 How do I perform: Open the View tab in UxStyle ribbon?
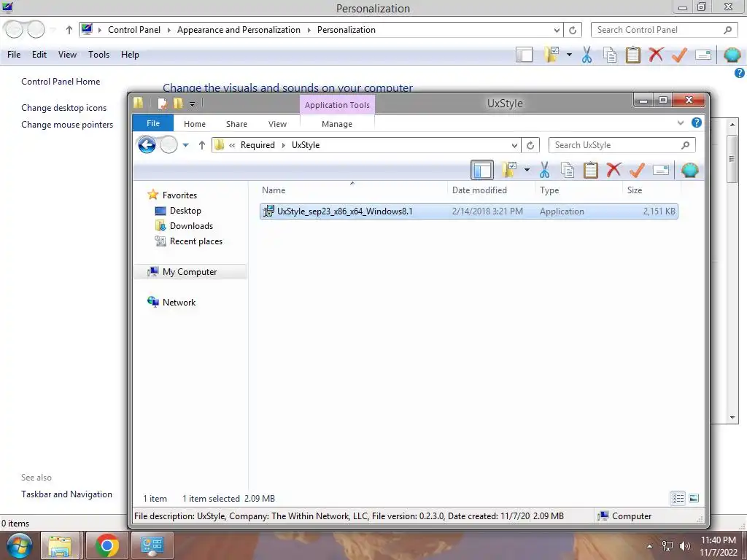277,124
